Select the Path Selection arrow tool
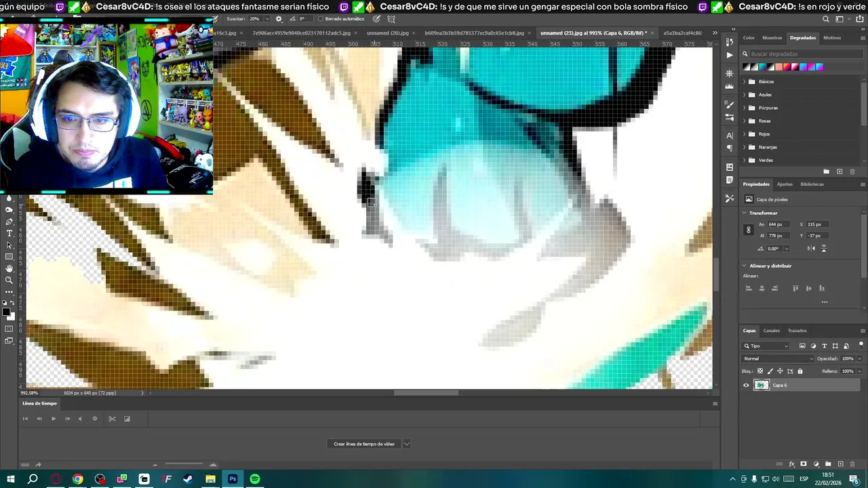This screenshot has width=868, height=488. point(9,245)
